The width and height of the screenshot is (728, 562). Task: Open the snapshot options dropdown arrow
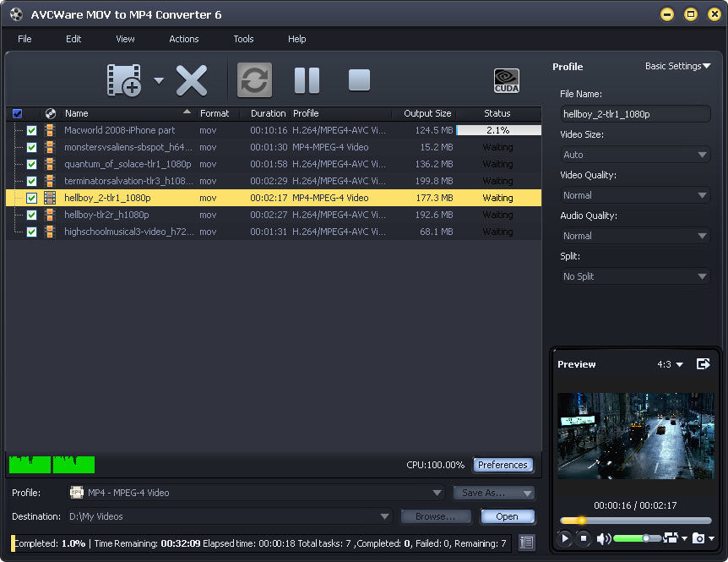pyautogui.click(x=711, y=539)
